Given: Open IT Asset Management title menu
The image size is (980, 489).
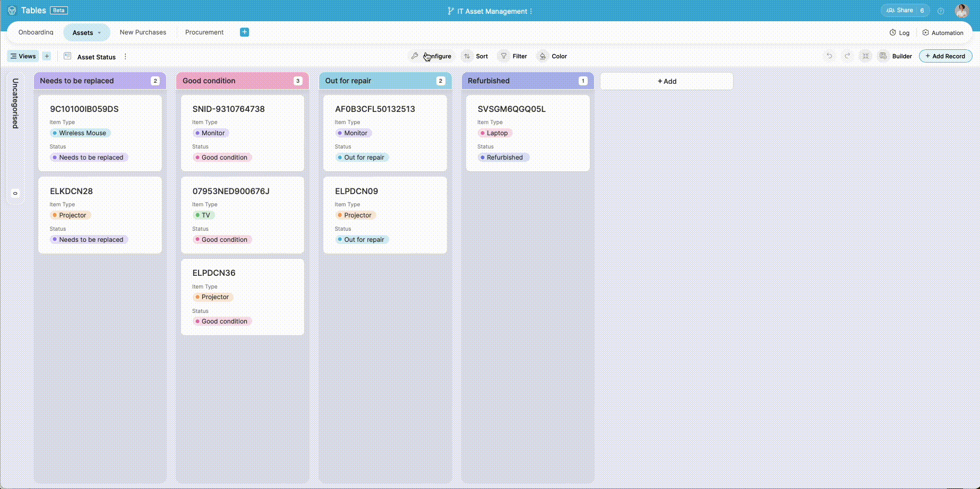Looking at the screenshot, I should point(531,11).
